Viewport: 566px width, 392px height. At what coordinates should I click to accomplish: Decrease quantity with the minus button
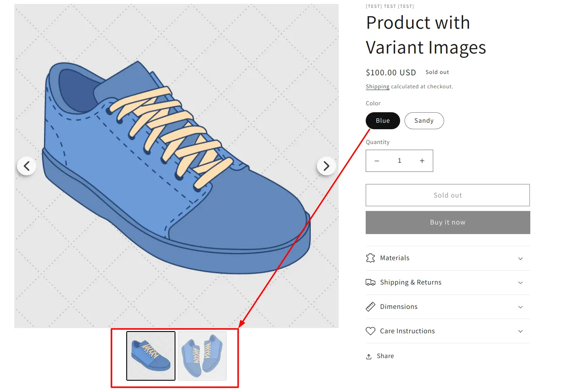[377, 161]
